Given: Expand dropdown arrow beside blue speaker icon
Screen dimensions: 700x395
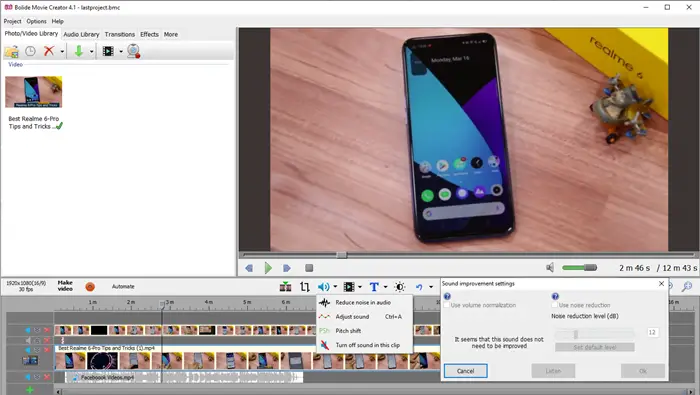Looking at the screenshot, I should click(x=335, y=287).
